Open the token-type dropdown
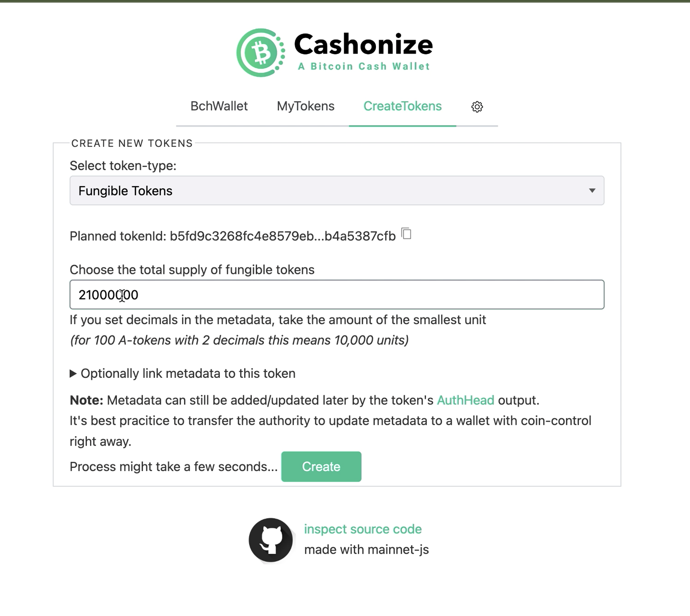The image size is (690, 616). tap(336, 190)
